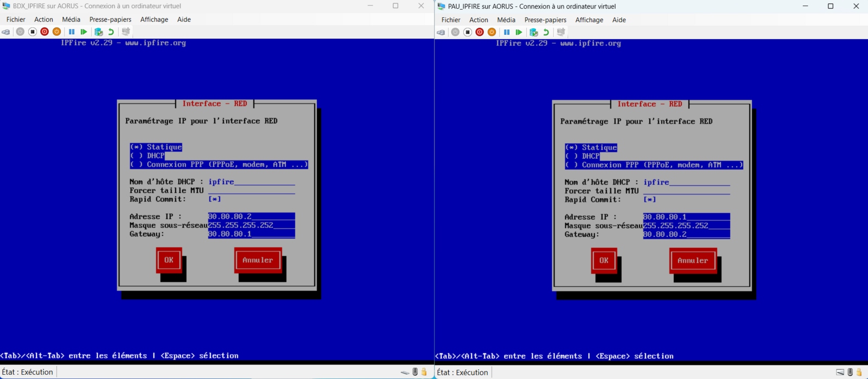The height and width of the screenshot is (379, 868).
Task: Click Turn Off (black square) icon in PAU_IPFIRE window
Action: [468, 33]
